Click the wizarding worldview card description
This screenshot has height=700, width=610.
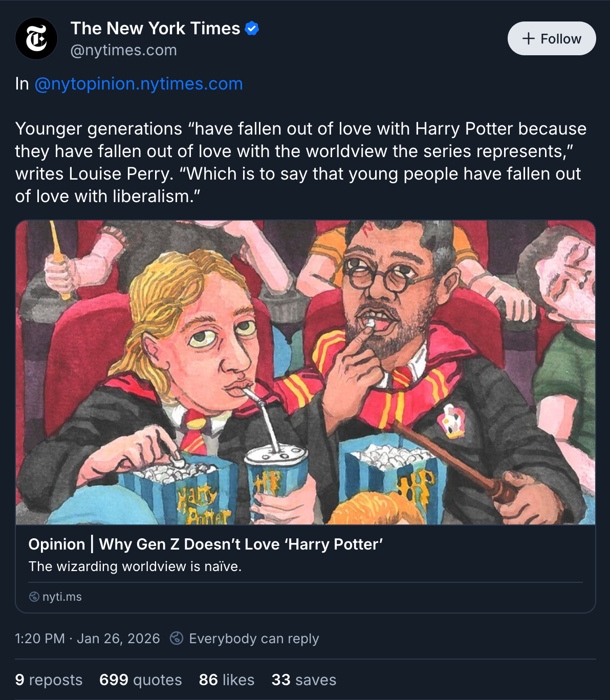(x=135, y=566)
